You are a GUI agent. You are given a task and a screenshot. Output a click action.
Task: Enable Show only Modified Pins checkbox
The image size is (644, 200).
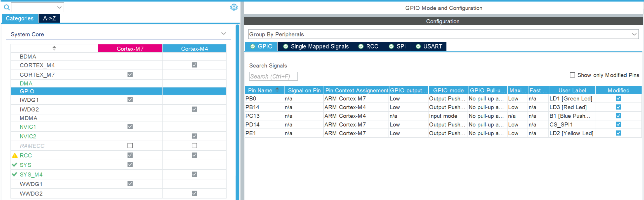(x=572, y=75)
